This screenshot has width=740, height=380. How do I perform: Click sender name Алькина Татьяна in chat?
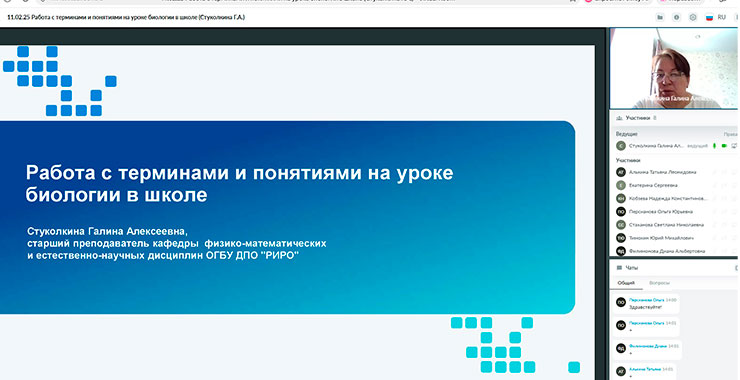645,369
